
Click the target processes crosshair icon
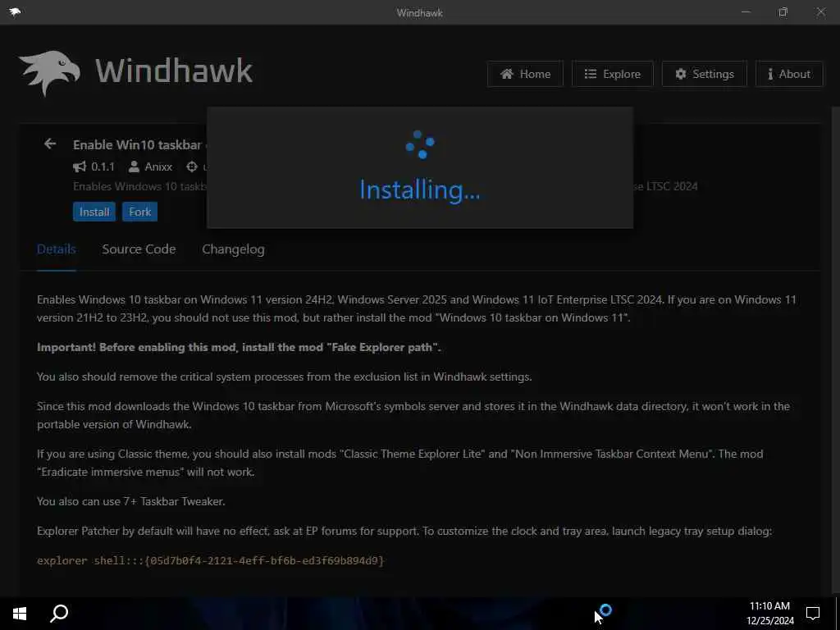pos(192,167)
